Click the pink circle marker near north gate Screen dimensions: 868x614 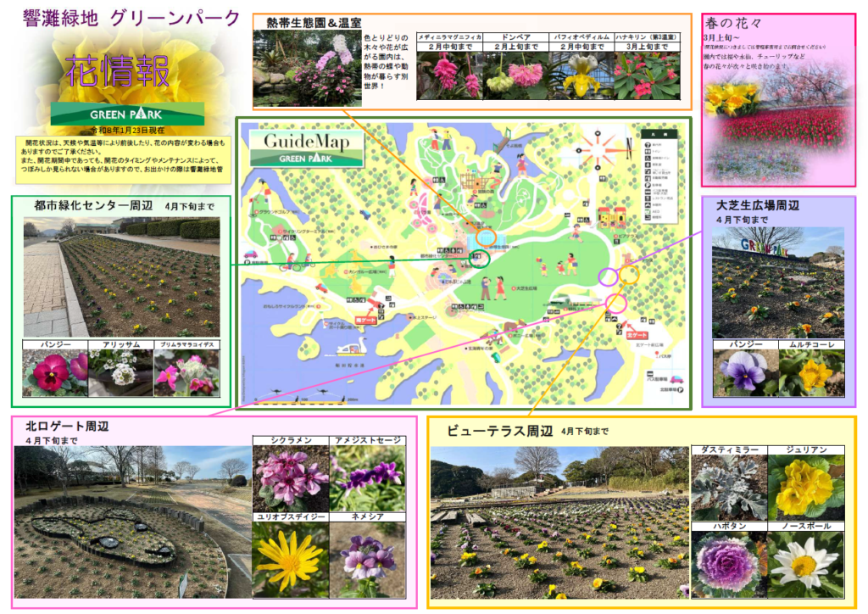616,303
